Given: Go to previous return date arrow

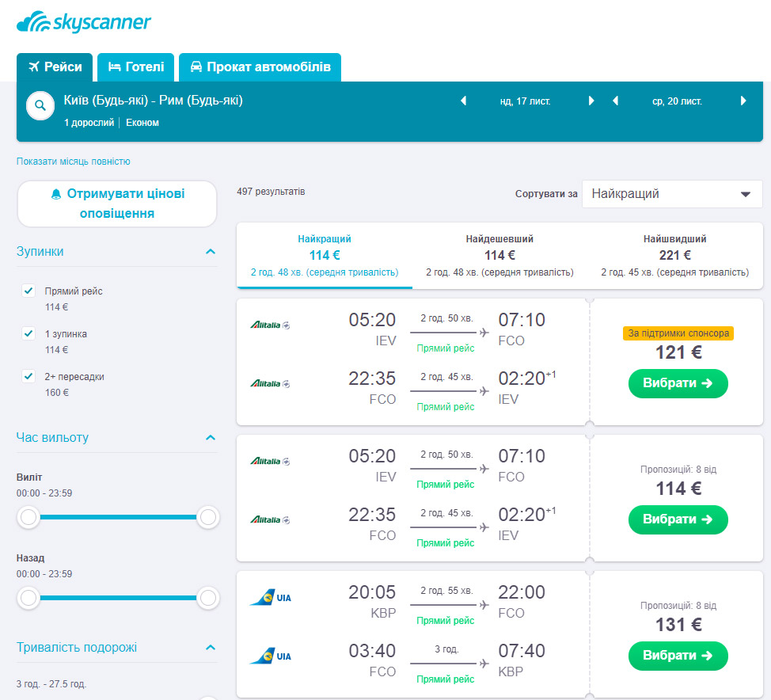Looking at the screenshot, I should (615, 101).
